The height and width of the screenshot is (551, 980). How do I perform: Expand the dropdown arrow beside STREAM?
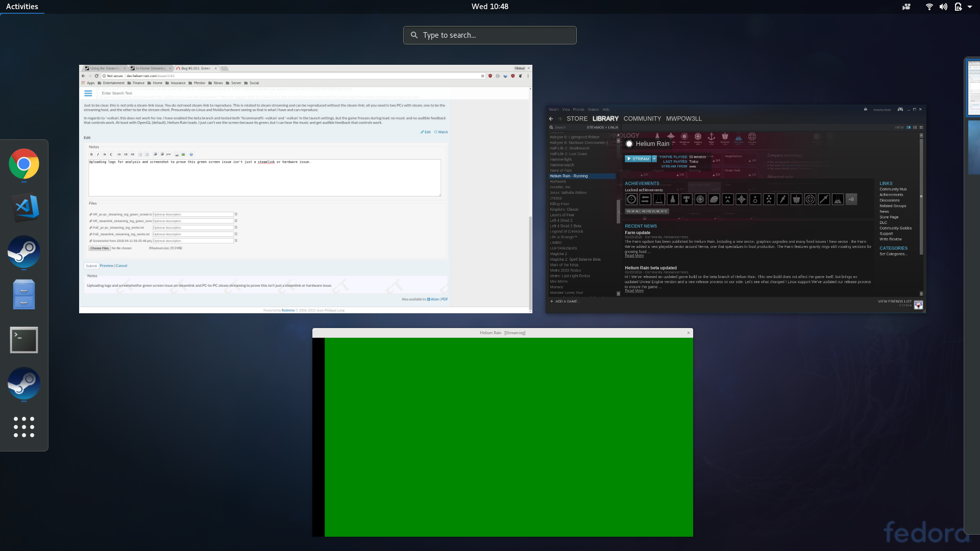654,159
